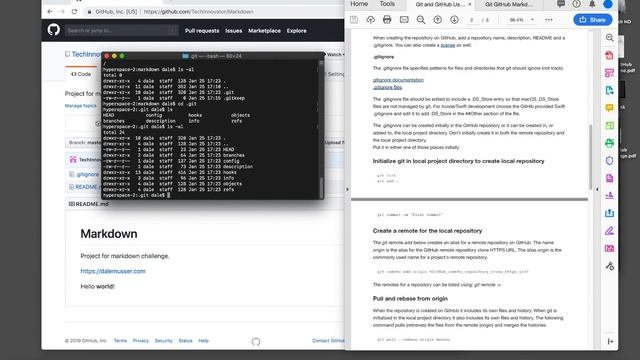Open the purple document tool icon
640x360 pixels.
tap(609, 178)
